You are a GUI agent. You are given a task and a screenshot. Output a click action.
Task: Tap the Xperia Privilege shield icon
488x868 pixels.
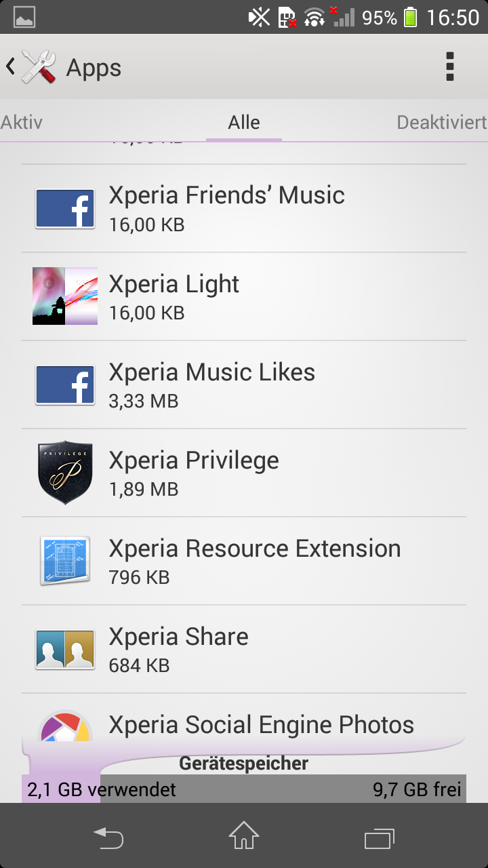pos(65,473)
